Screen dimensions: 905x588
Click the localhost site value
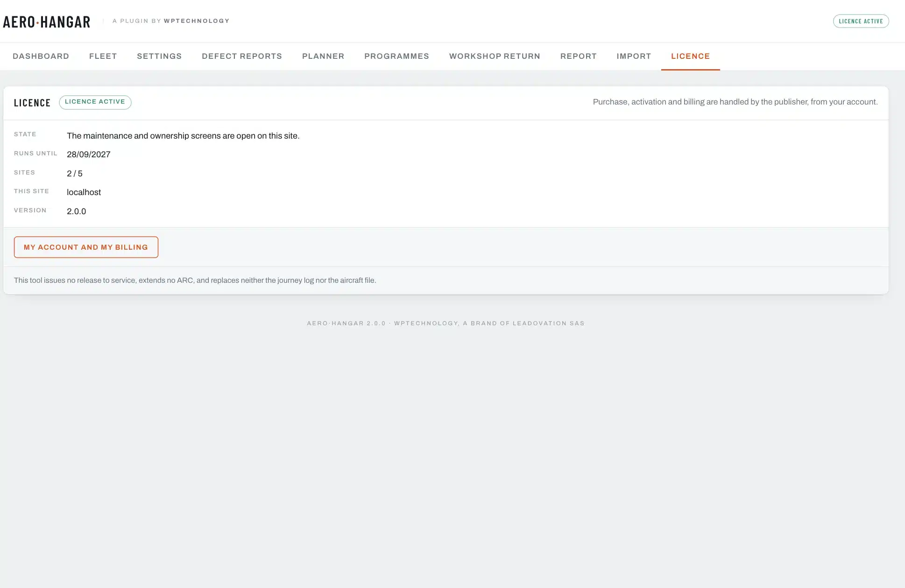click(84, 192)
